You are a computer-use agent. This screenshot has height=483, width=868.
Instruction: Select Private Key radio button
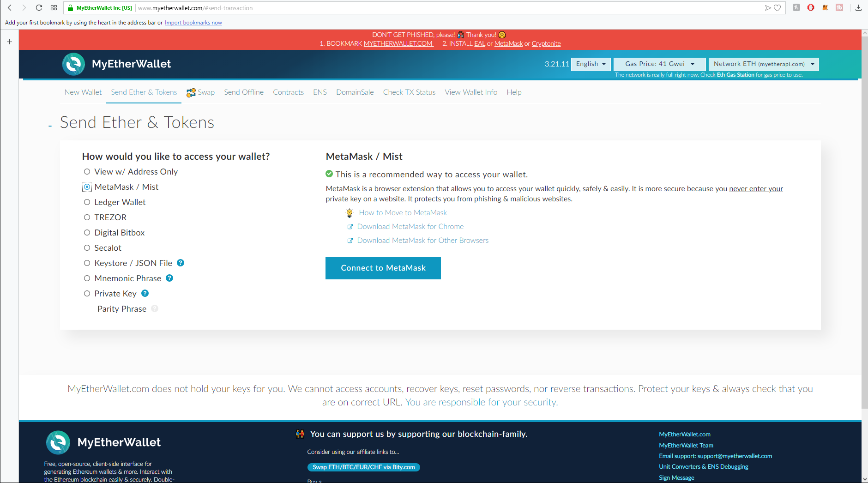click(x=87, y=294)
